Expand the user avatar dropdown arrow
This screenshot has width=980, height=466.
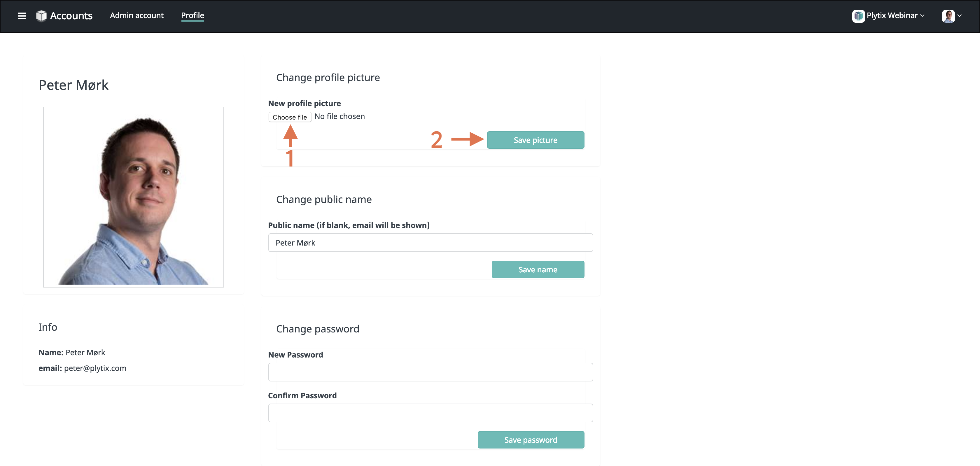point(960,16)
